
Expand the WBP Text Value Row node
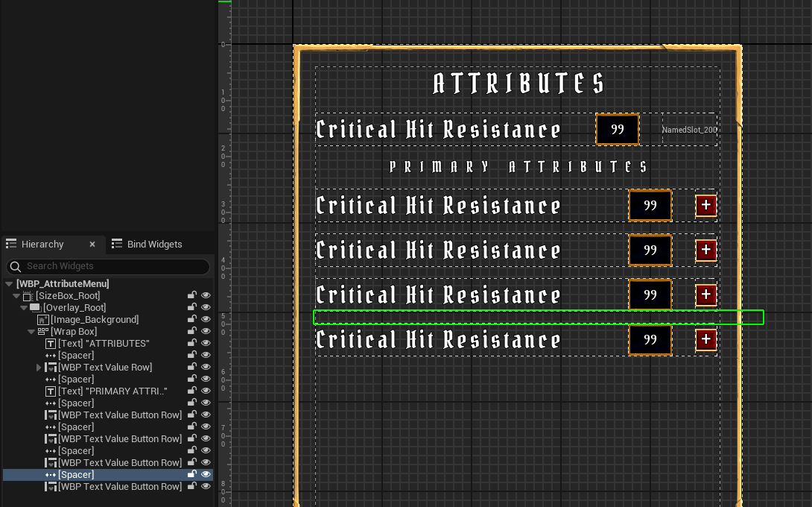point(39,368)
